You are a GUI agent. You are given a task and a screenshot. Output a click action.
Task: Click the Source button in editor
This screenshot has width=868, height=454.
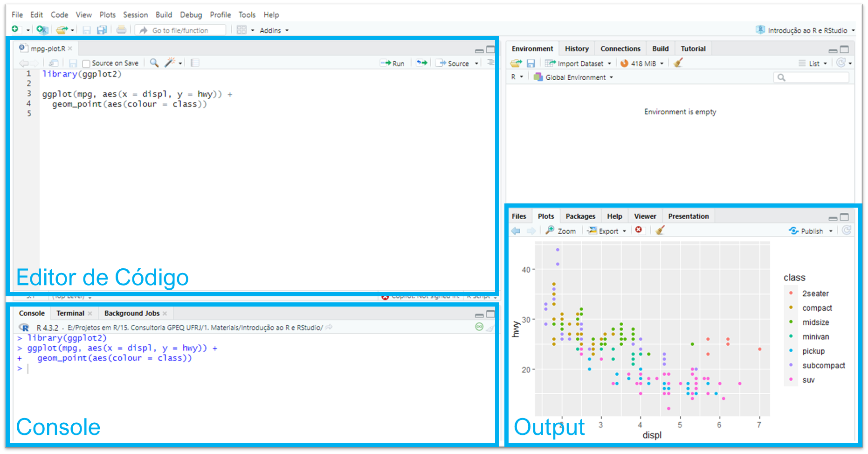click(x=453, y=63)
